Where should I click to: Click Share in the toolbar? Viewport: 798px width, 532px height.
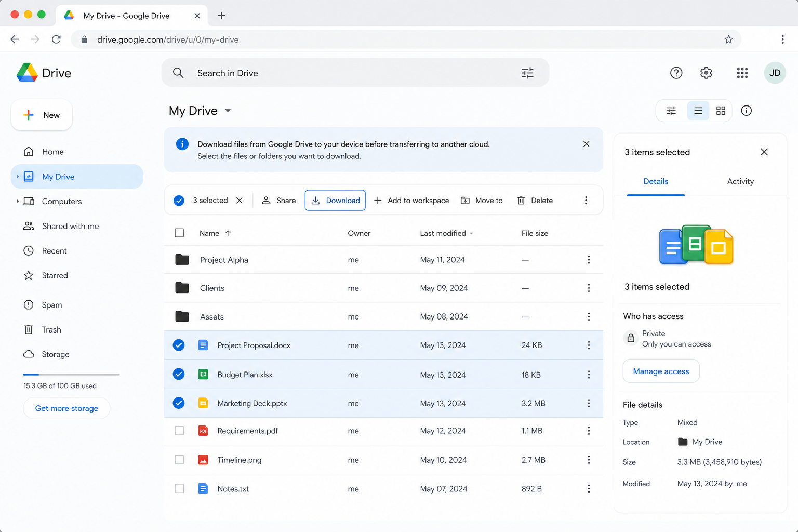[x=278, y=201]
